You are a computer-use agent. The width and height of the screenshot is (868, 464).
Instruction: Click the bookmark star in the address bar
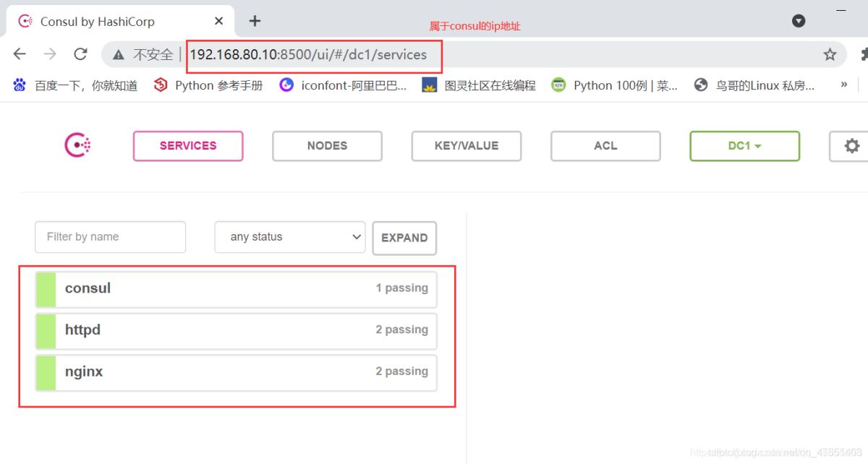pyautogui.click(x=830, y=53)
